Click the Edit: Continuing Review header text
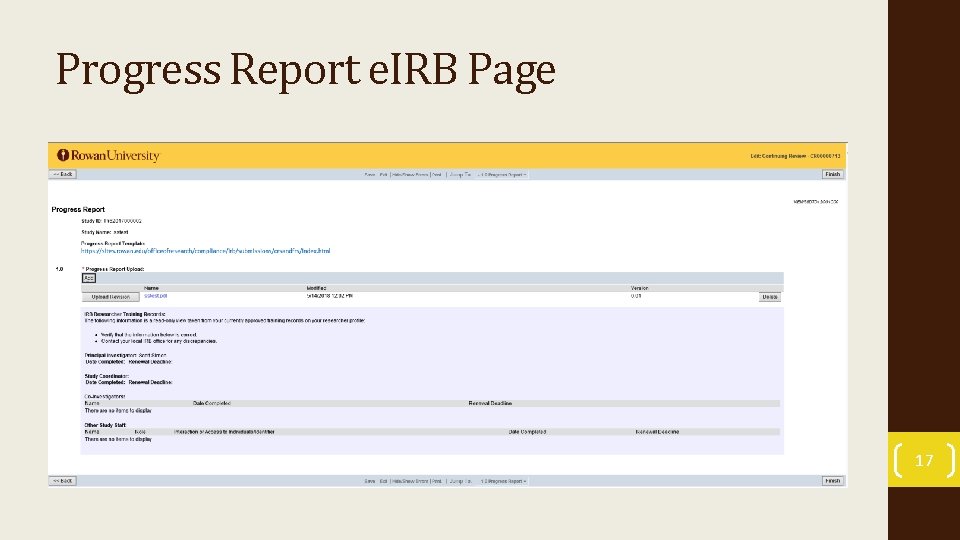This screenshot has width=960, height=540. pos(795,156)
